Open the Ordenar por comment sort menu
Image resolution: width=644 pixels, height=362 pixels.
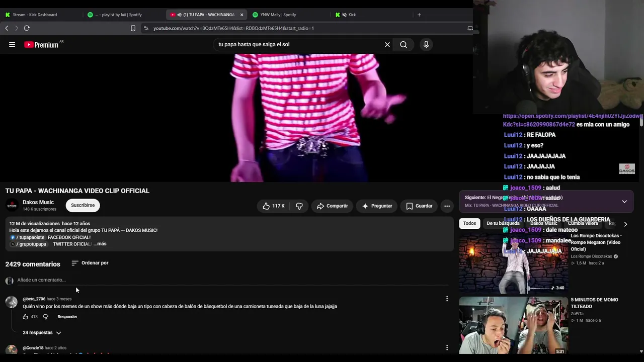coord(90,263)
